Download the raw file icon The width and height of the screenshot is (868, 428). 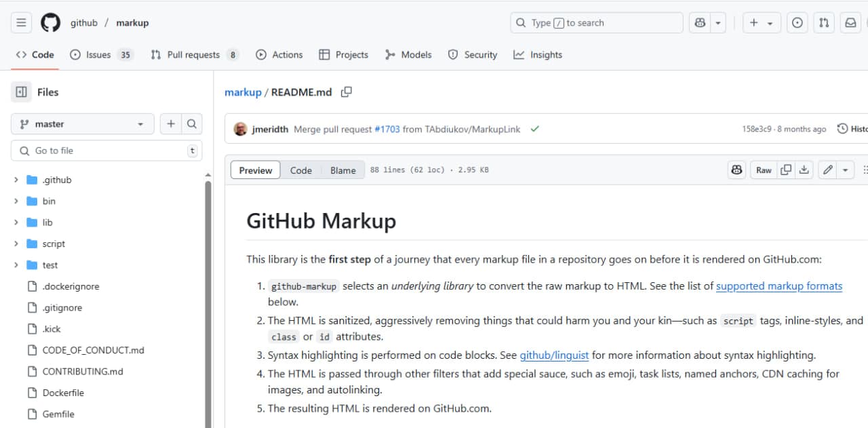[804, 170]
